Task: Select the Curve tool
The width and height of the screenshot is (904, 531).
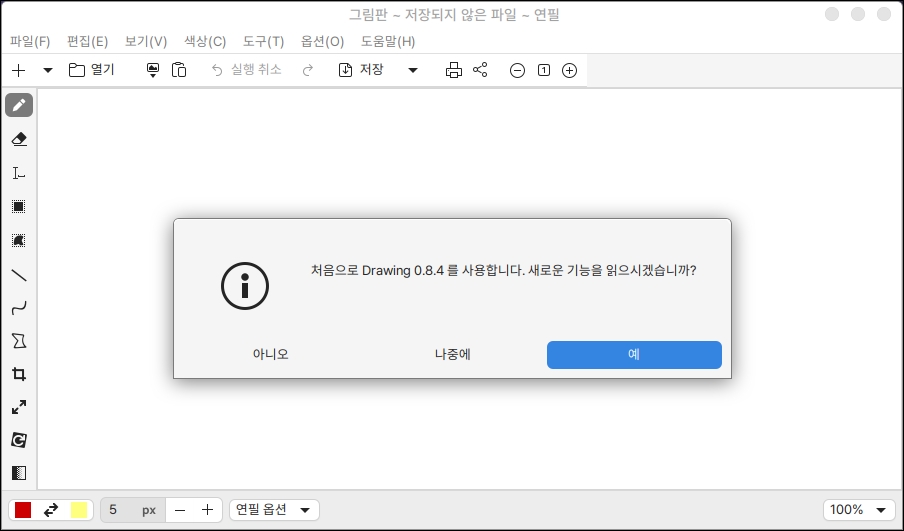Action: (x=19, y=308)
